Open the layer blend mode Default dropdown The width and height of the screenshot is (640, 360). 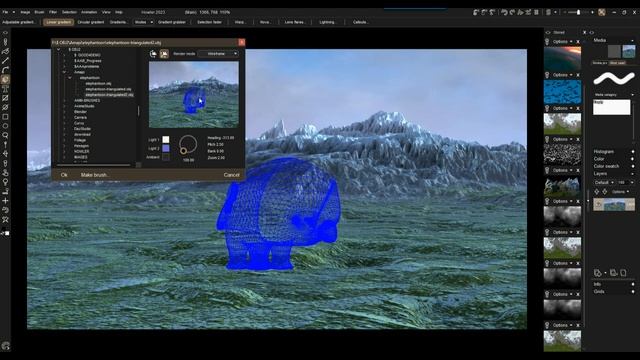[x=604, y=182]
